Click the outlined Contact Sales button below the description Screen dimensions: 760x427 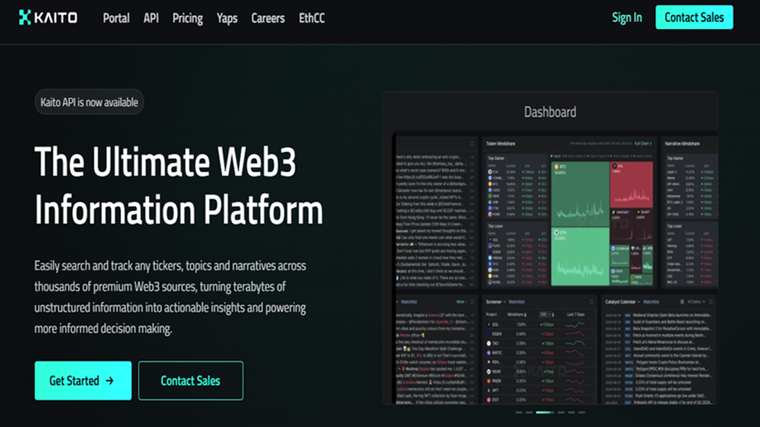[190, 380]
